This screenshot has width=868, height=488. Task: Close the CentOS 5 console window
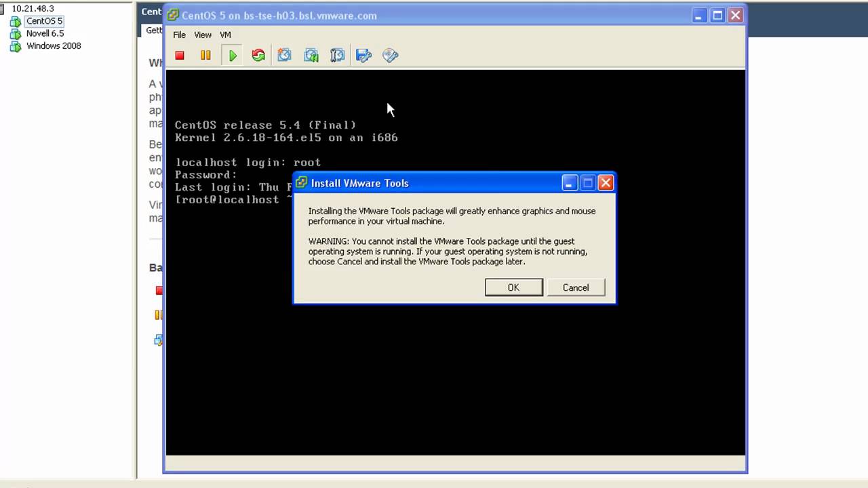pos(736,15)
